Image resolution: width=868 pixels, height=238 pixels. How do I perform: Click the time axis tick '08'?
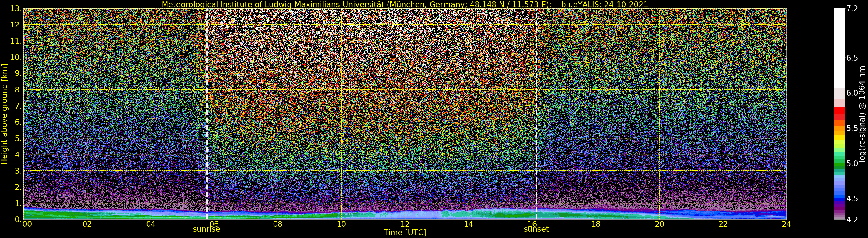tap(278, 224)
